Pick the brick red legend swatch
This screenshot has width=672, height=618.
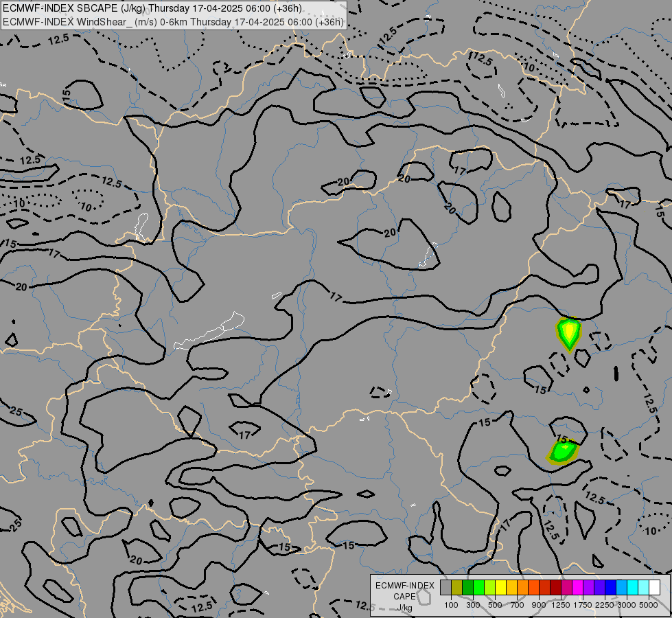tap(545, 587)
